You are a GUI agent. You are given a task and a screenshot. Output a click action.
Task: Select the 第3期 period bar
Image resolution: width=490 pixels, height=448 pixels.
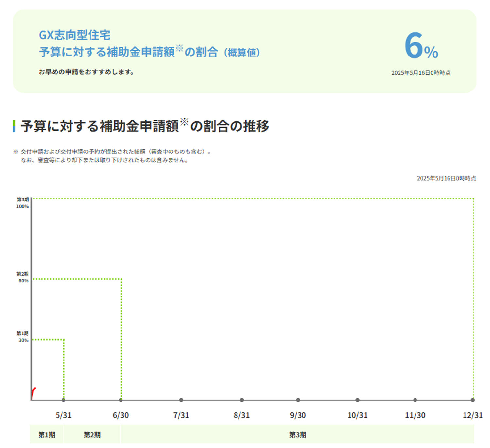tap(298, 435)
